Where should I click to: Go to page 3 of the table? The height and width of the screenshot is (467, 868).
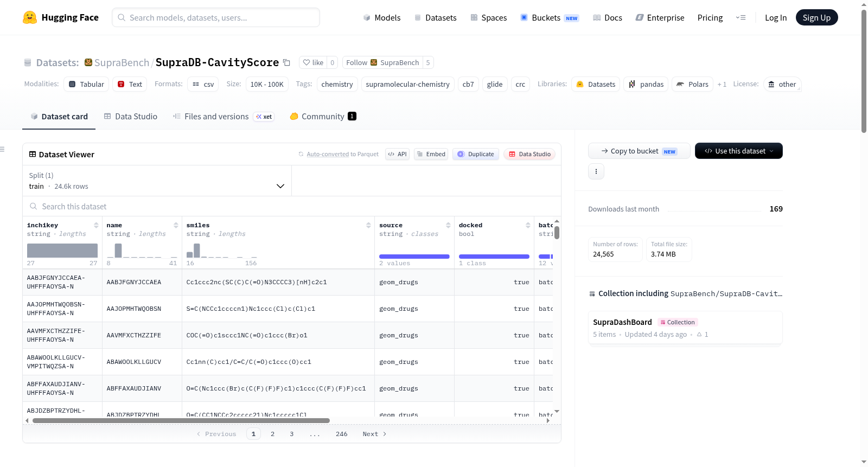pyautogui.click(x=291, y=434)
